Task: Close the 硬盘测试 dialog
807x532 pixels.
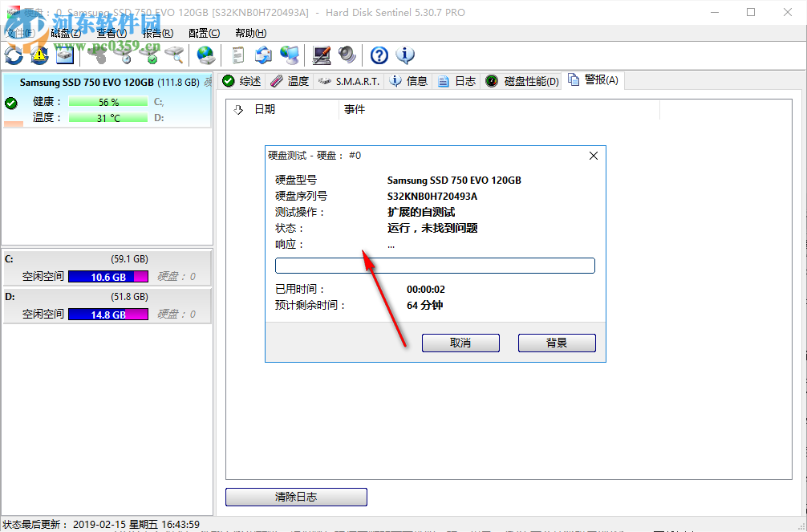Action: (x=594, y=156)
